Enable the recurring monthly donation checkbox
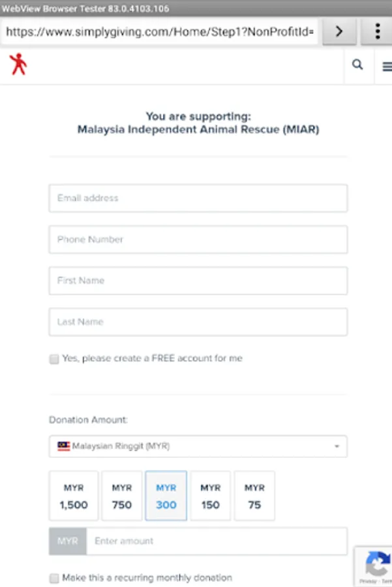 [x=54, y=578]
